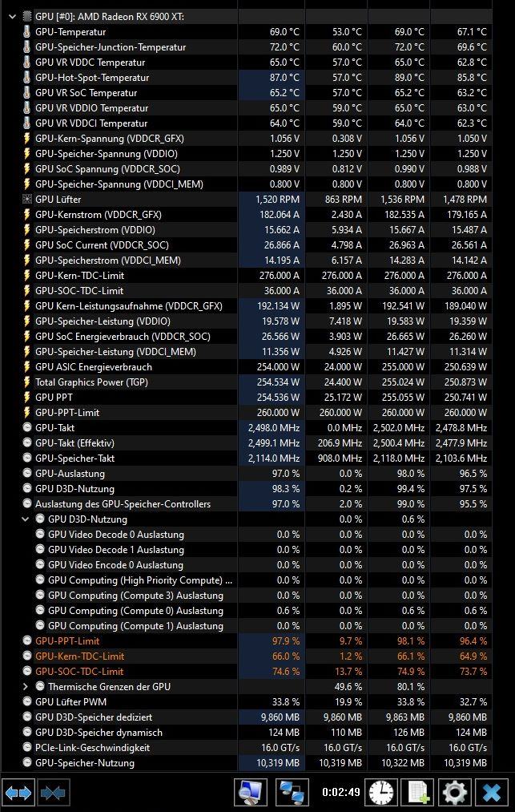This screenshot has width=515, height=812.
Task: Collapse the GPU D3D-Nutzung subgroup chevron
Action: 25,519
